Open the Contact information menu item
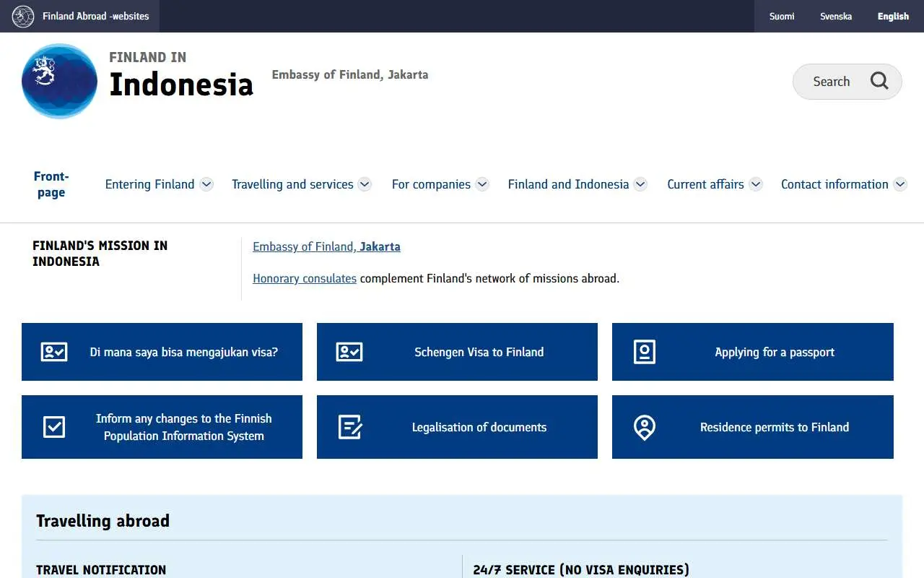The image size is (924, 578). point(834,184)
